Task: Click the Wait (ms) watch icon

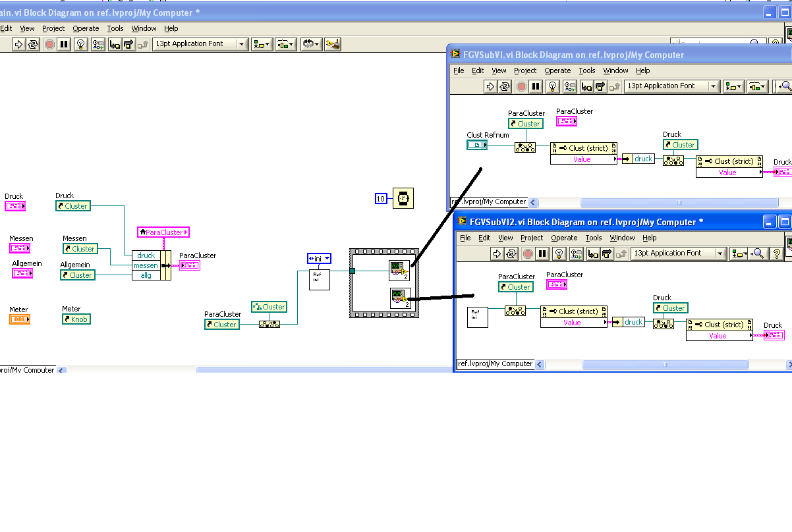Action: [403, 198]
